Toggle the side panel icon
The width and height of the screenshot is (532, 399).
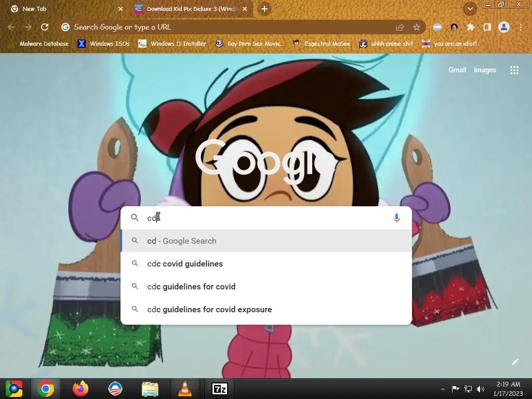[x=487, y=27]
